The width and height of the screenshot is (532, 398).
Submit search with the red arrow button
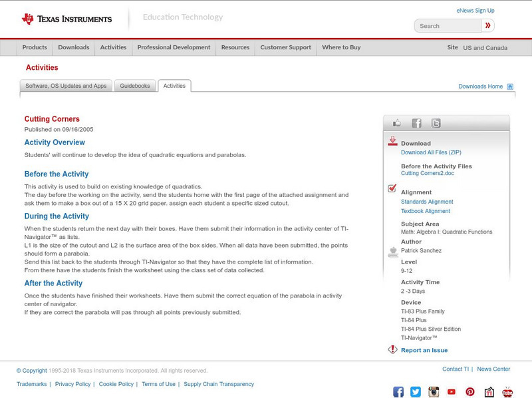click(487, 25)
